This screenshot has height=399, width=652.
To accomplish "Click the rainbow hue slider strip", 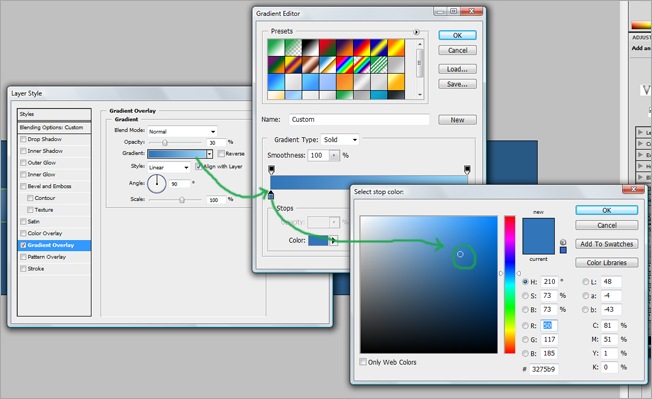I will tap(510, 284).
